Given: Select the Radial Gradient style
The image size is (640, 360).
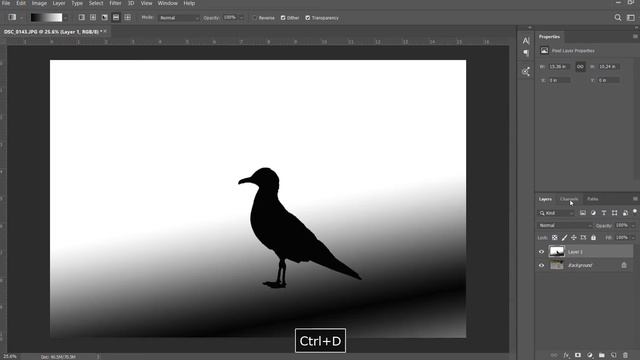Looking at the screenshot, I should (93, 18).
